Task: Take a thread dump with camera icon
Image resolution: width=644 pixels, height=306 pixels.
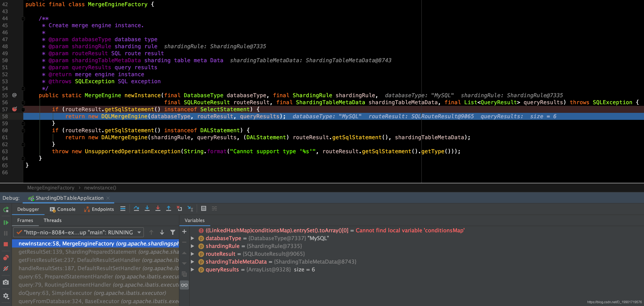Action: 6,282
